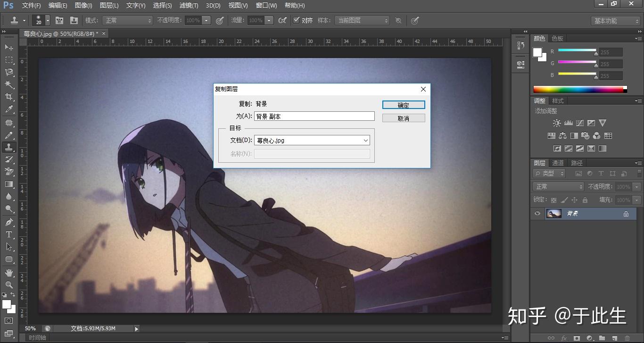Viewport: 644px width, 343px height.
Task: Enable airbrush mode in options bar
Action: [282, 20]
